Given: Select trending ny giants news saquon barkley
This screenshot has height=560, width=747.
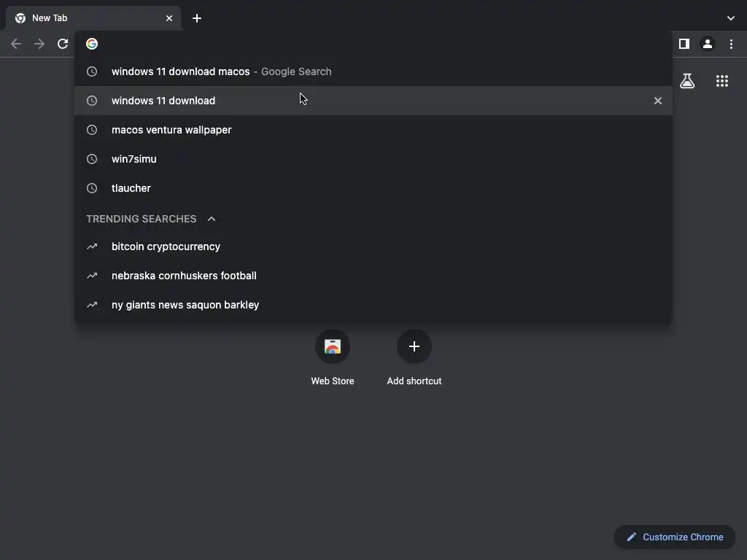Looking at the screenshot, I should click(x=373, y=305).
